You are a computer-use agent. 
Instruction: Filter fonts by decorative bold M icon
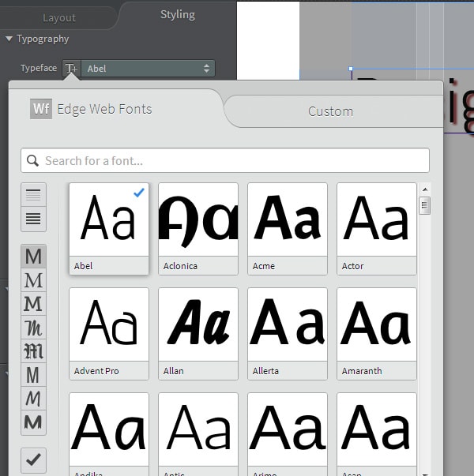33,422
